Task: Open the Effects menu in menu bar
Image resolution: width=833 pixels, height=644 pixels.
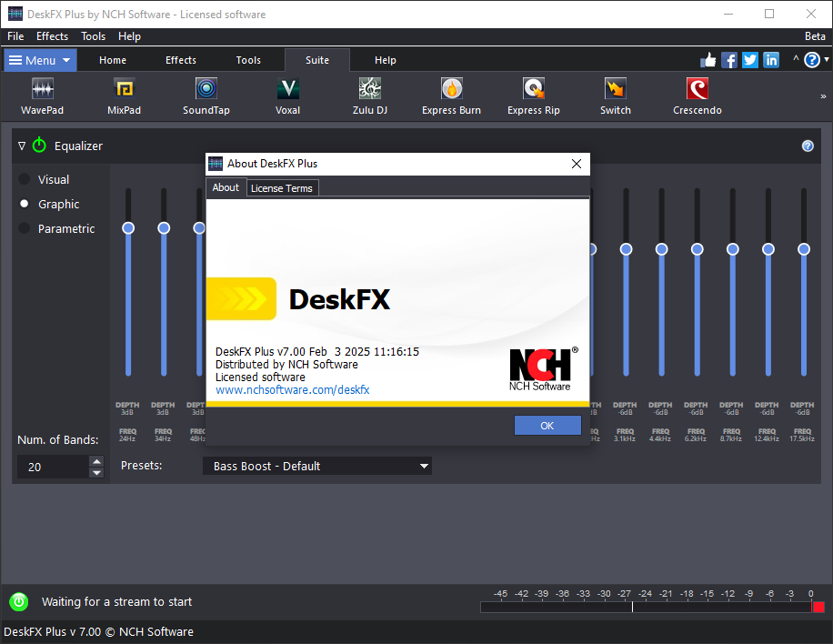Action: pyautogui.click(x=52, y=36)
